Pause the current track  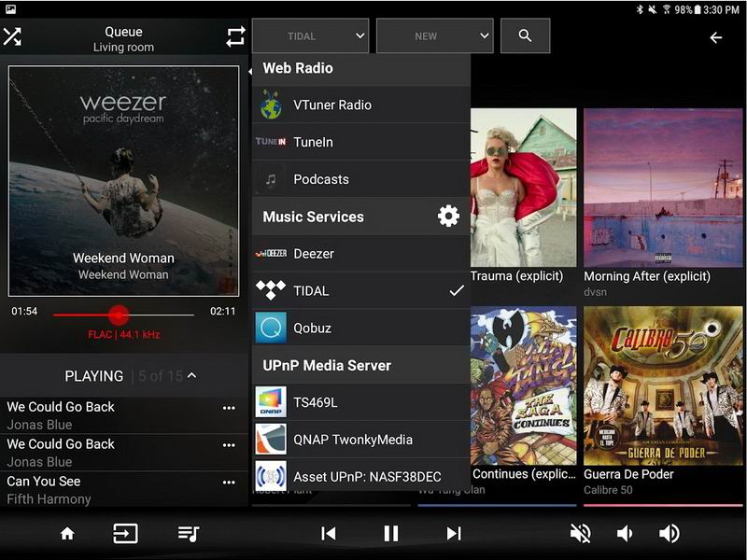[x=391, y=533]
